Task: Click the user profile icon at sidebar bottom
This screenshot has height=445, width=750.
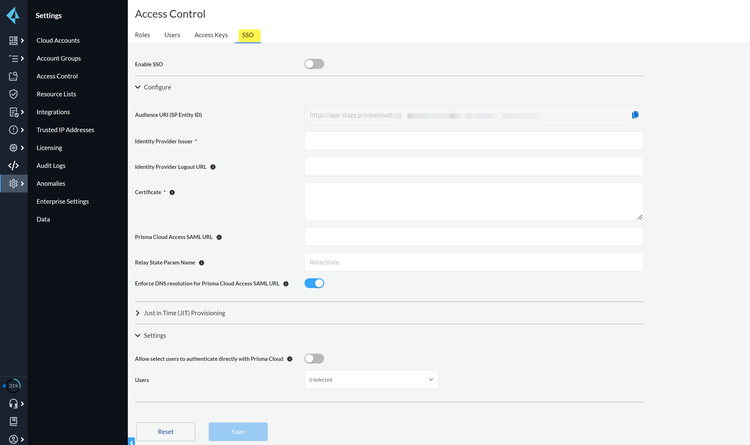Action: click(x=13, y=438)
